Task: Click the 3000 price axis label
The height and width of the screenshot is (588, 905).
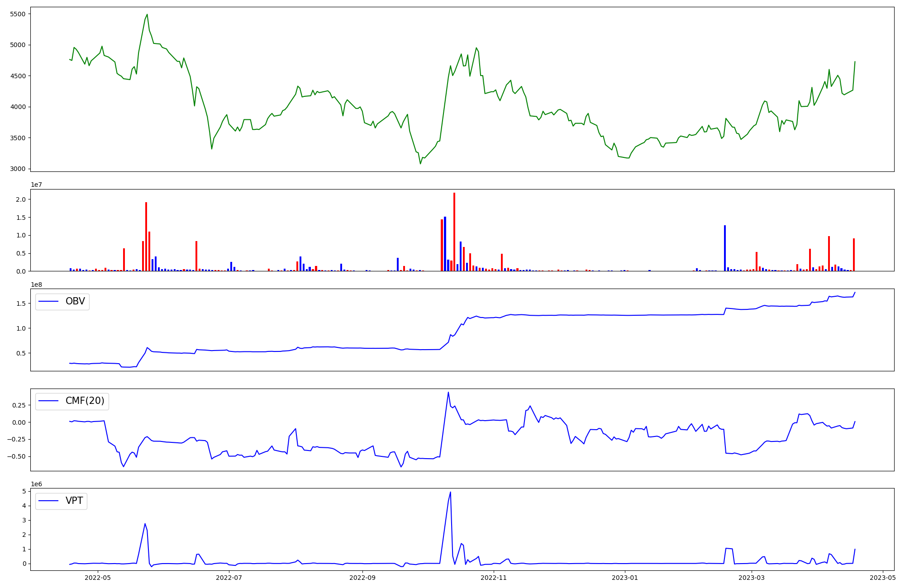Action: coord(18,169)
